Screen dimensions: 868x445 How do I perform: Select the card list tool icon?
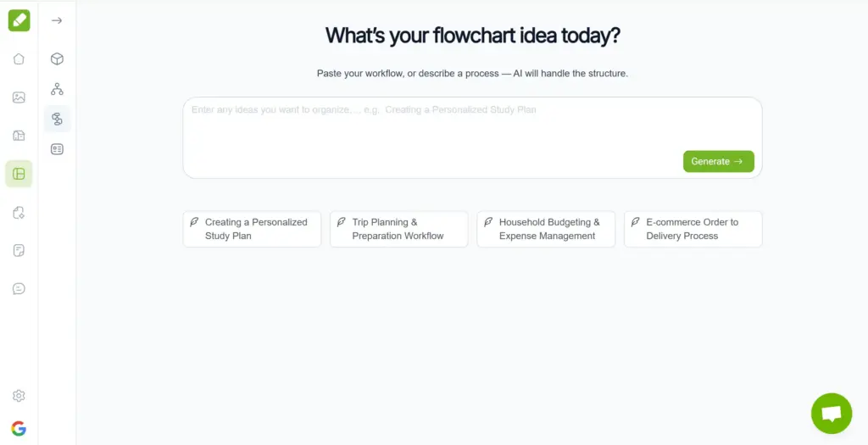[x=57, y=149]
